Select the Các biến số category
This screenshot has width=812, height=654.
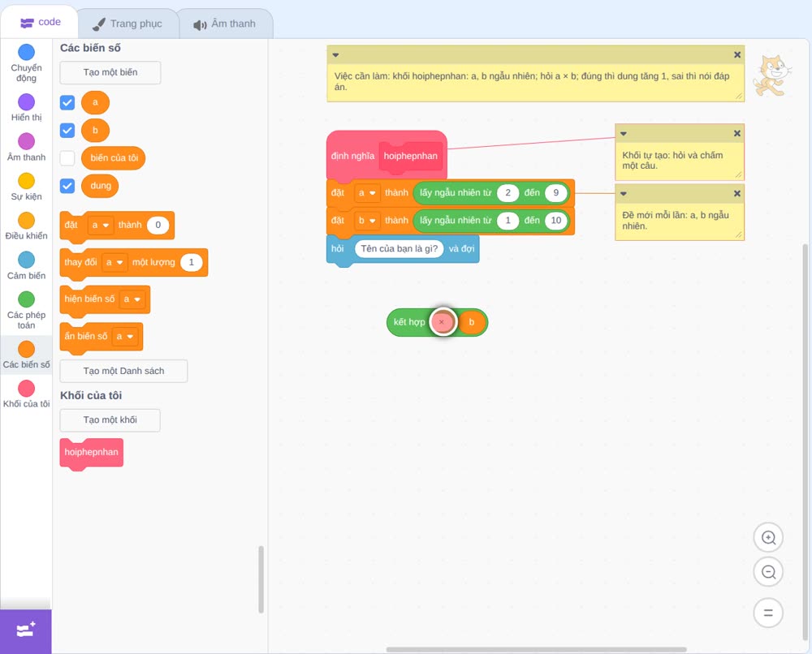point(27,355)
